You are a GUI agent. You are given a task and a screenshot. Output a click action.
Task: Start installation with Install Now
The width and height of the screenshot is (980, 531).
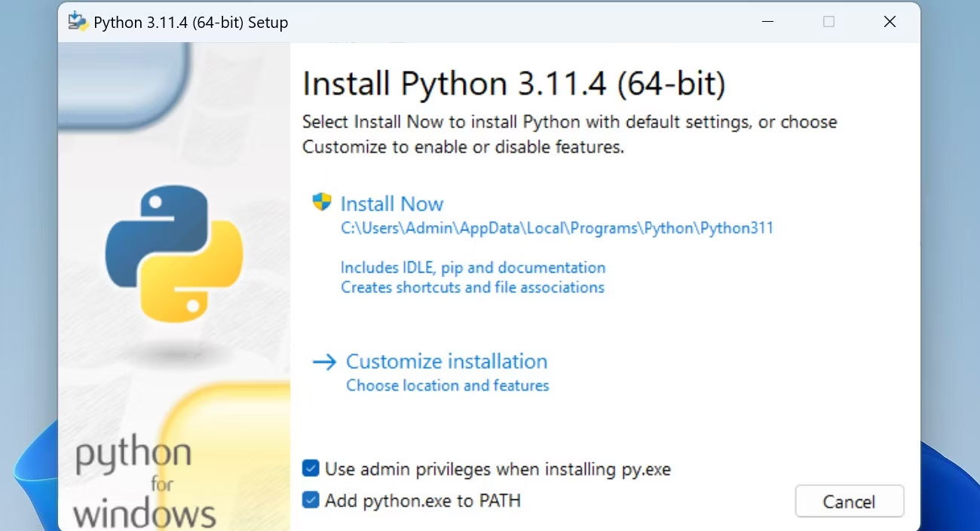(392, 204)
